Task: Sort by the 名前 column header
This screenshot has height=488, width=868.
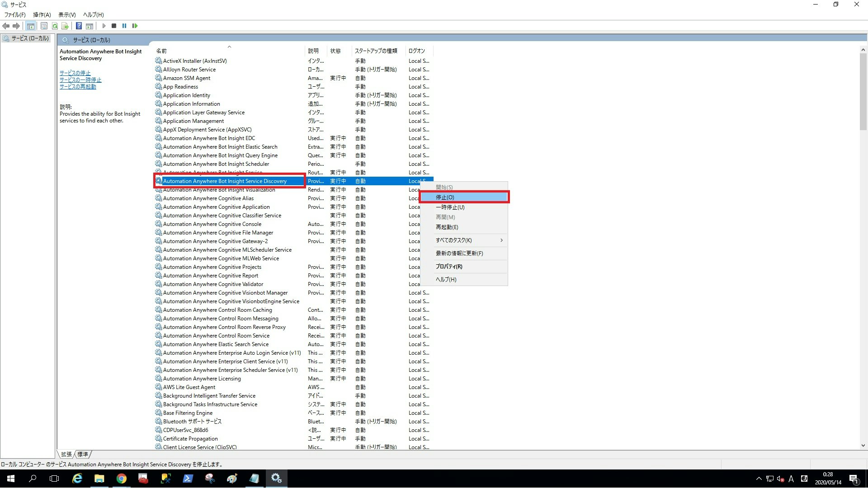Action: 161,51
